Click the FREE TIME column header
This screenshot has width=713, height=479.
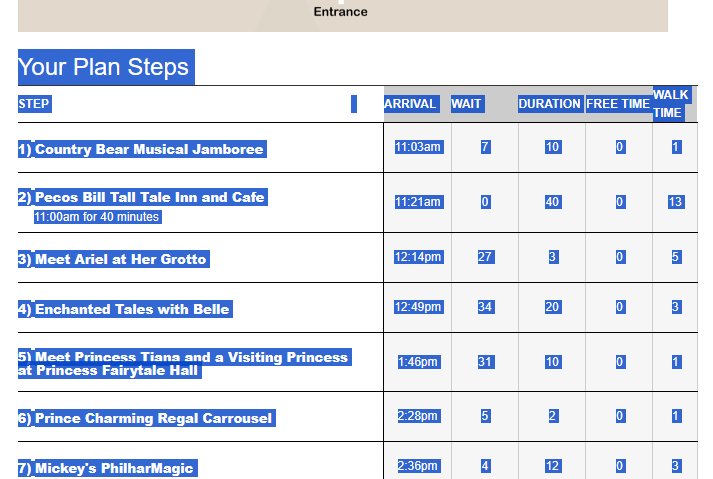[618, 104]
